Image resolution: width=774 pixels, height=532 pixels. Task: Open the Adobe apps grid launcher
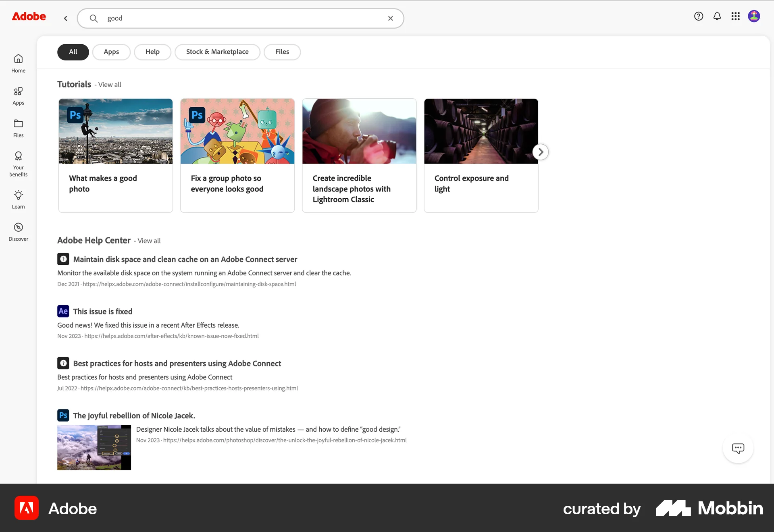pyautogui.click(x=735, y=16)
